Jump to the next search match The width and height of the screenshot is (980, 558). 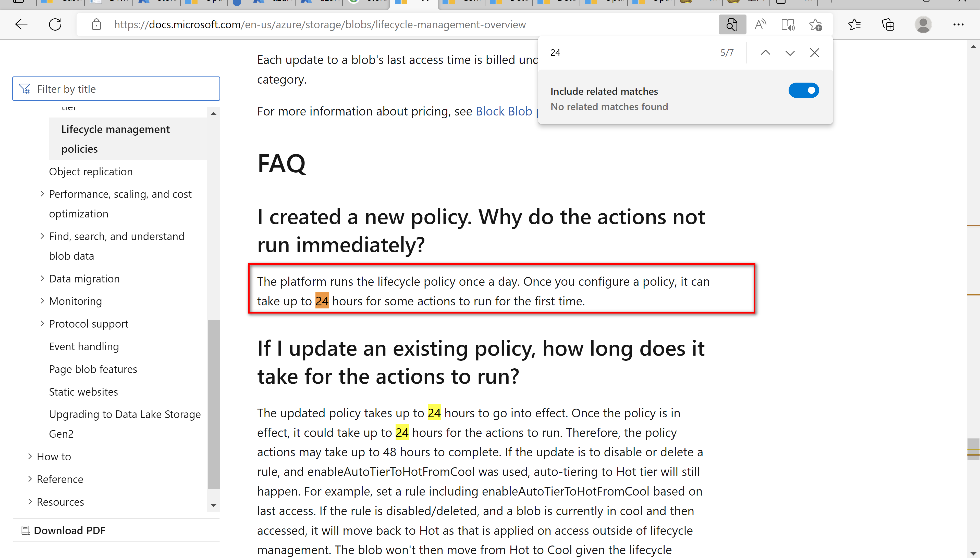click(x=790, y=53)
